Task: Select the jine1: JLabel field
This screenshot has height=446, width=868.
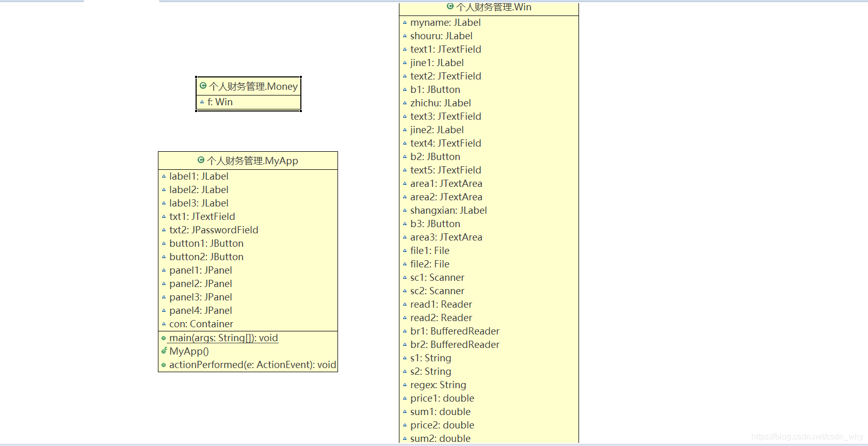Action: [x=437, y=62]
